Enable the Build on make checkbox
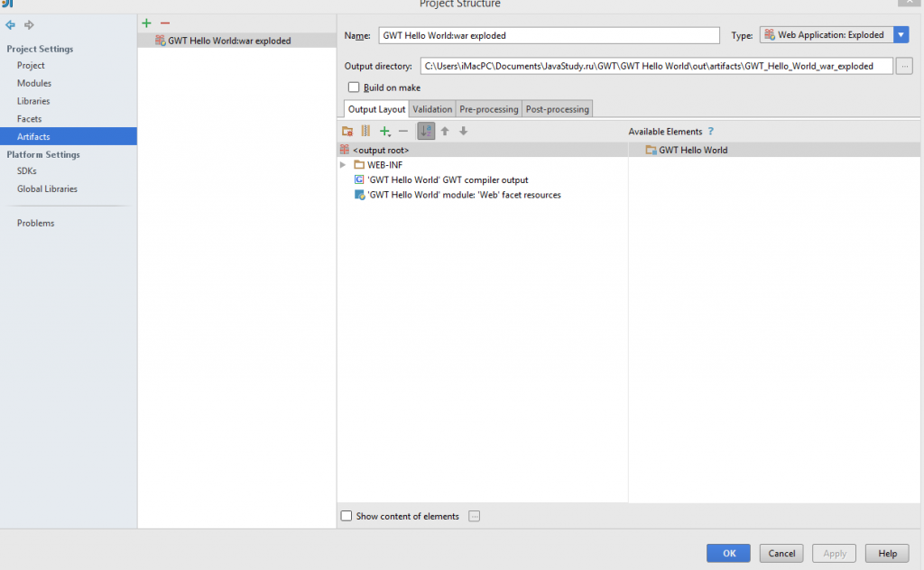The height and width of the screenshot is (570, 924). 354,87
